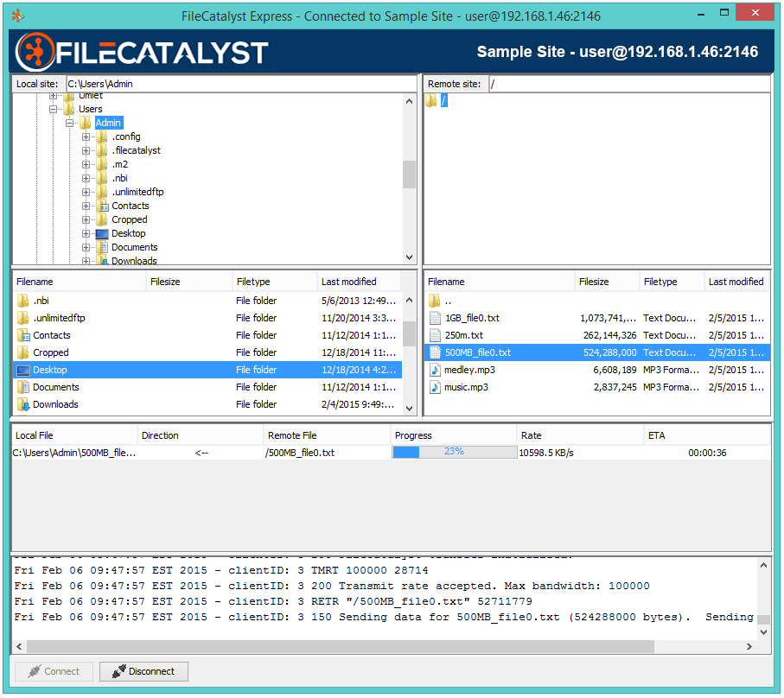Click the plug icon in the title bar
This screenshot has width=784, height=698.
click(x=18, y=16)
